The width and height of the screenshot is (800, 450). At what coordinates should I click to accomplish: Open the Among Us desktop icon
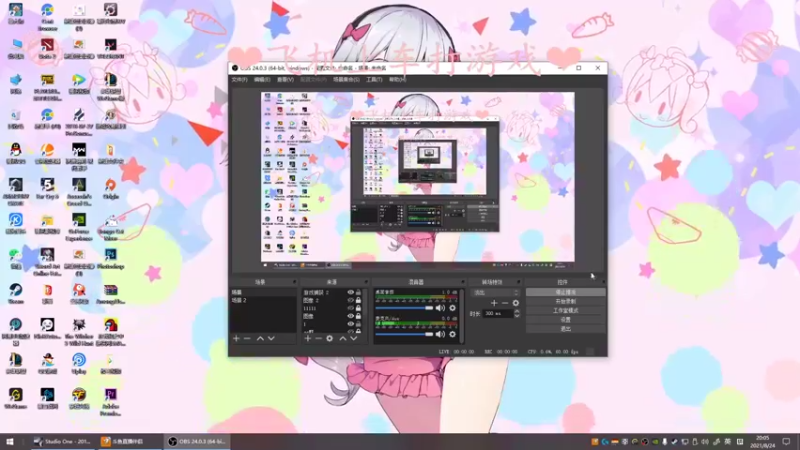[111, 332]
